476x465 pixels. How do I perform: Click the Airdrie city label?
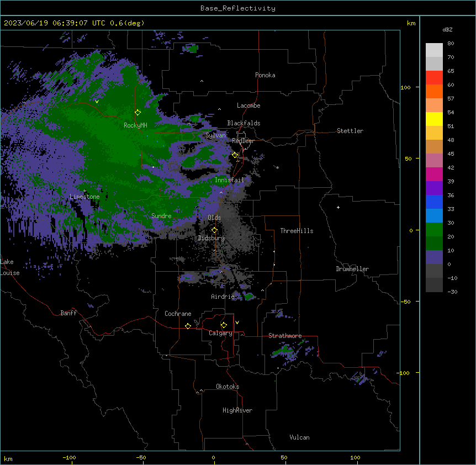tap(223, 297)
